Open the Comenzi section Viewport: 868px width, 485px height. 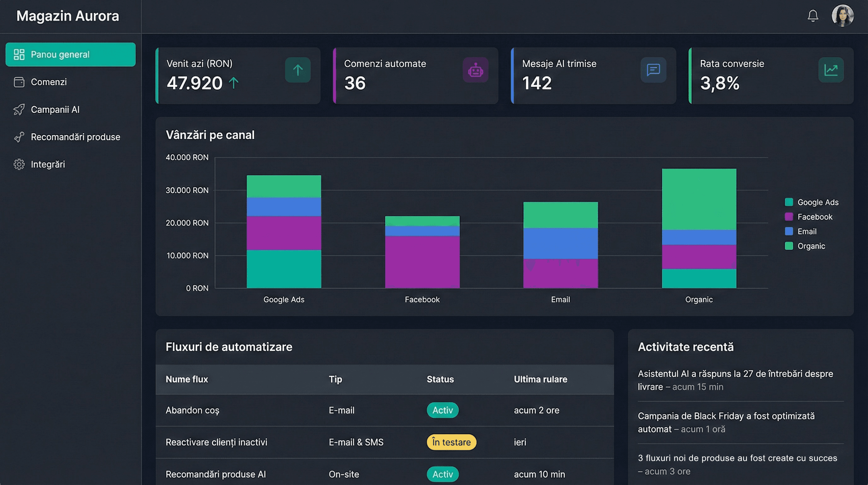tap(49, 81)
